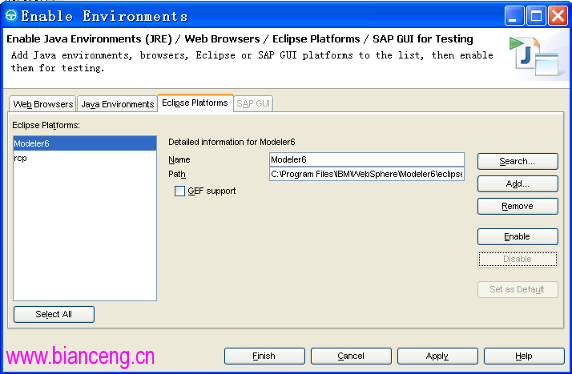This screenshot has height=374, width=572.
Task: Open Help for this dialog
Action: point(524,356)
